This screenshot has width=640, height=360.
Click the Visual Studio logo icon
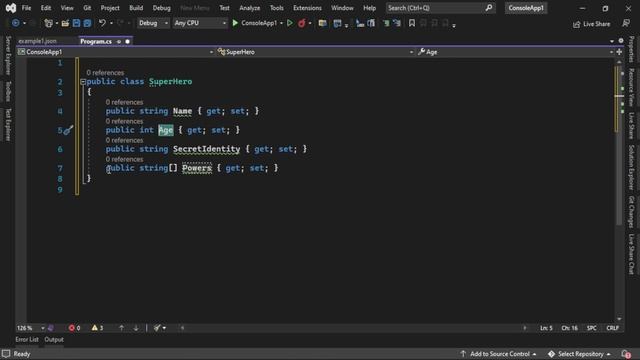click(x=11, y=8)
